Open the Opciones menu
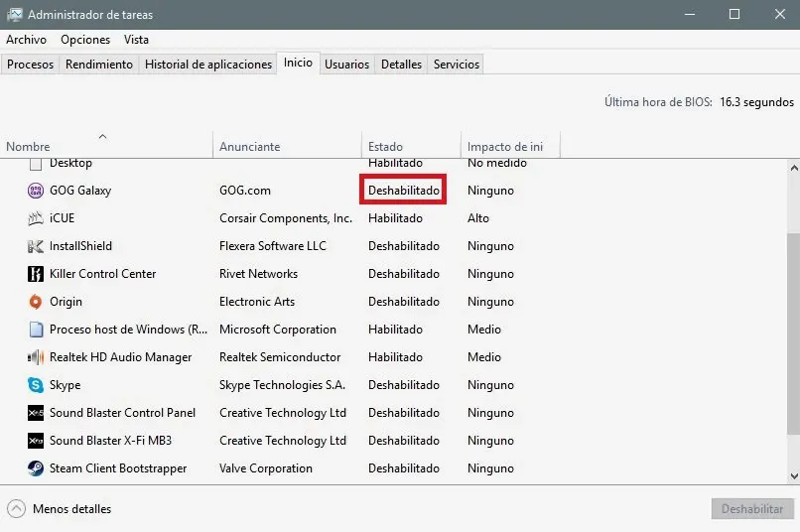Image resolution: width=800 pixels, height=532 pixels. coord(85,40)
